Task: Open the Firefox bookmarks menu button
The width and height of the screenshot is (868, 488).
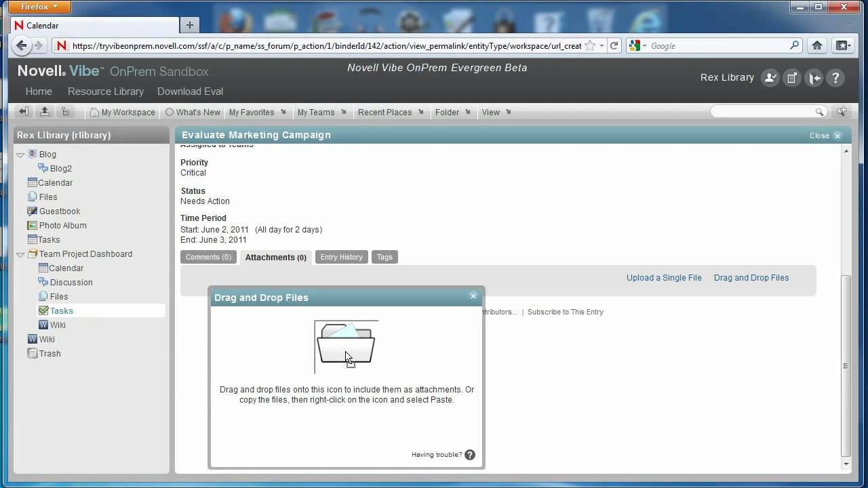Action: (x=842, y=45)
